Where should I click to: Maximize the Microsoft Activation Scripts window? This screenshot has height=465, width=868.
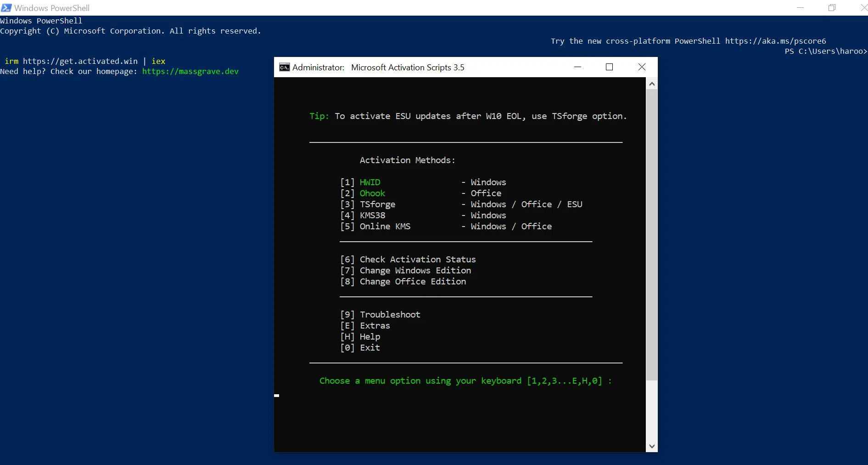[x=609, y=67]
